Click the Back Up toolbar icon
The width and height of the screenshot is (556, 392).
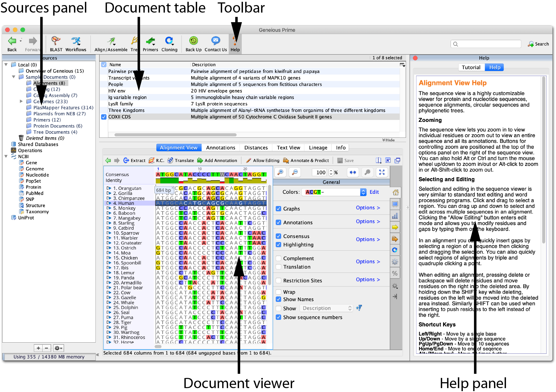pos(194,41)
